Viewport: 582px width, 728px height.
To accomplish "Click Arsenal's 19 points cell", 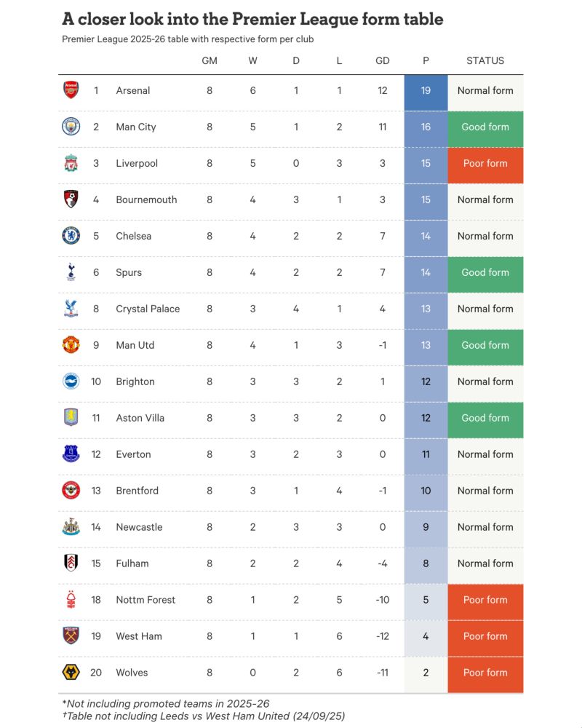I will 426,90.
